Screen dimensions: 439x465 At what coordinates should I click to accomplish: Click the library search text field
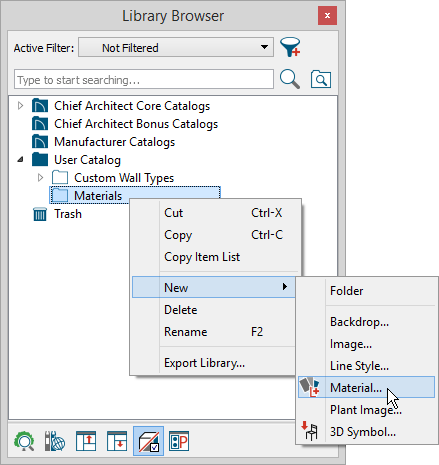144,79
